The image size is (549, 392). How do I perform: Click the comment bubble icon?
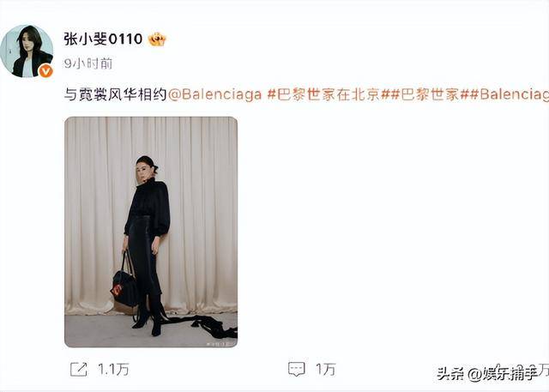click(296, 369)
